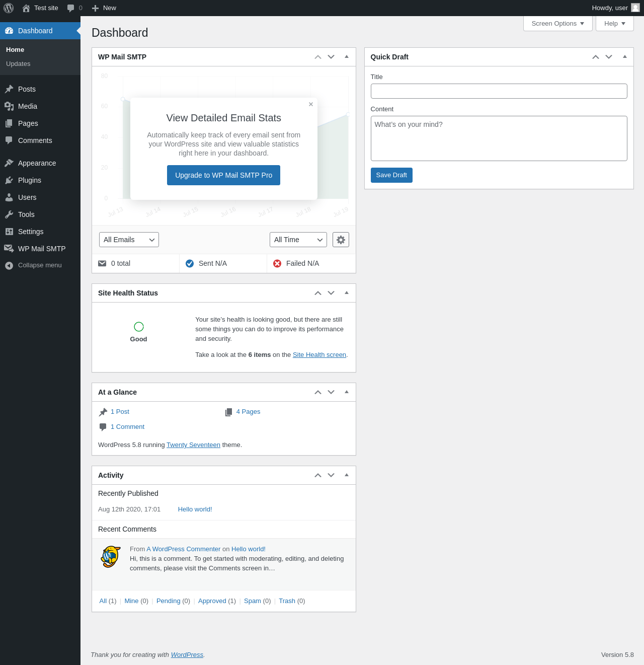Click the Title input field

coord(499,91)
